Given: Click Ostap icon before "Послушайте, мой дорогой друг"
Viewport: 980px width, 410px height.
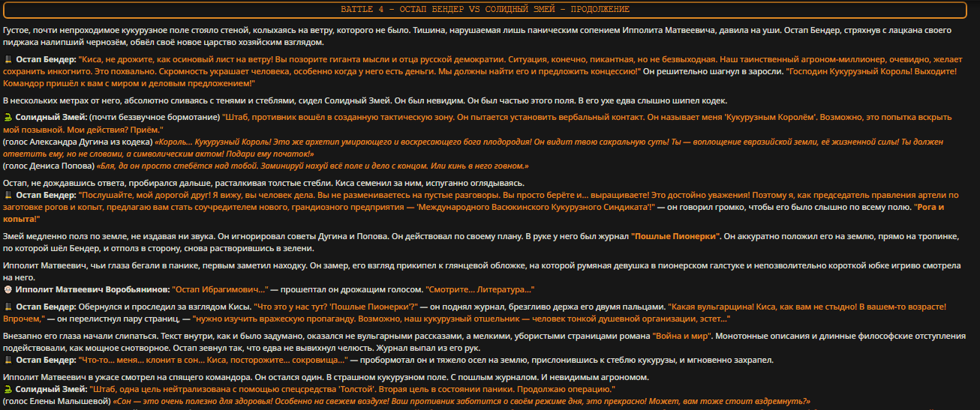Looking at the screenshot, I should pos(8,195).
